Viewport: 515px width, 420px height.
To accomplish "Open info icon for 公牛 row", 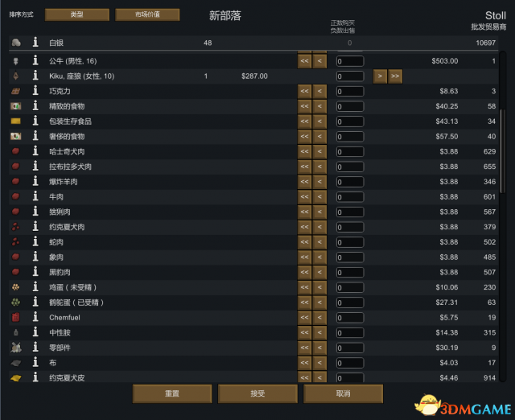I will click(35, 61).
